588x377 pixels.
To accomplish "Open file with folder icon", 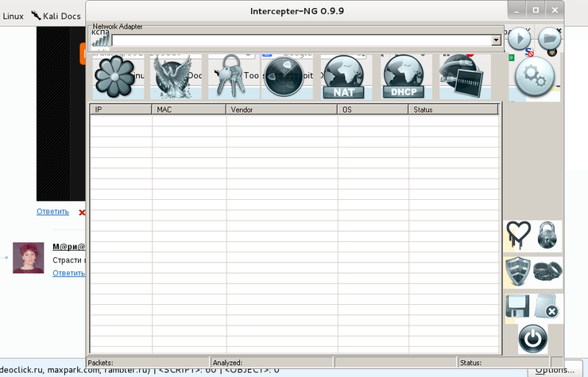I will [x=549, y=38].
